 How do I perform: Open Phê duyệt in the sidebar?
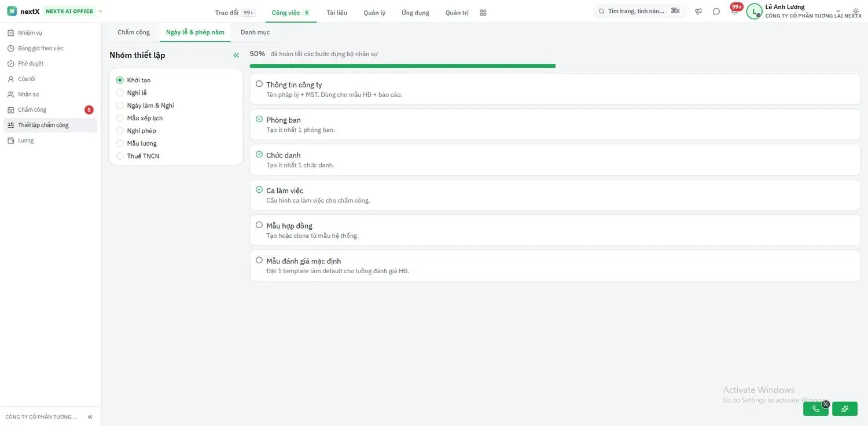point(50,64)
